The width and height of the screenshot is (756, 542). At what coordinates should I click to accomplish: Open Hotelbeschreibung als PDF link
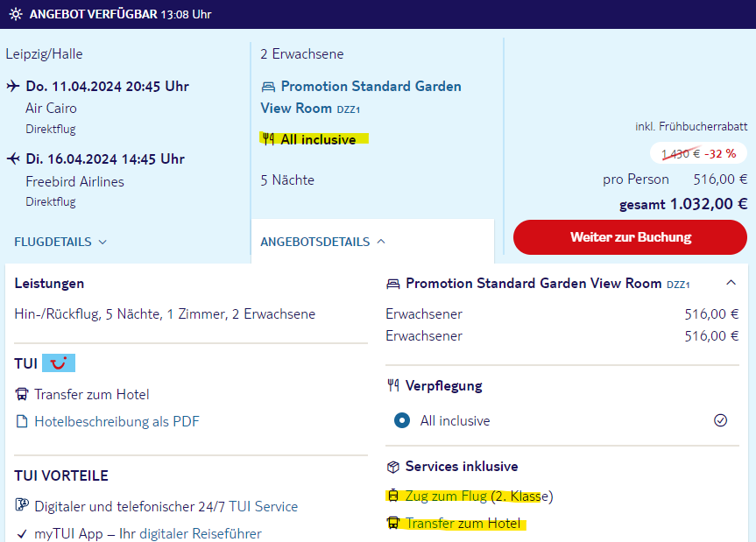pyautogui.click(x=117, y=421)
